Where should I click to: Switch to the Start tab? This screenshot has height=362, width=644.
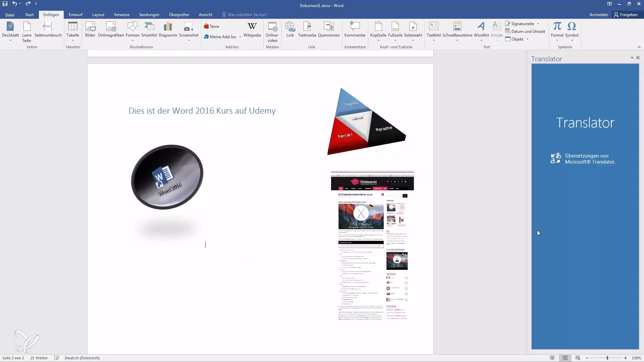point(30,15)
